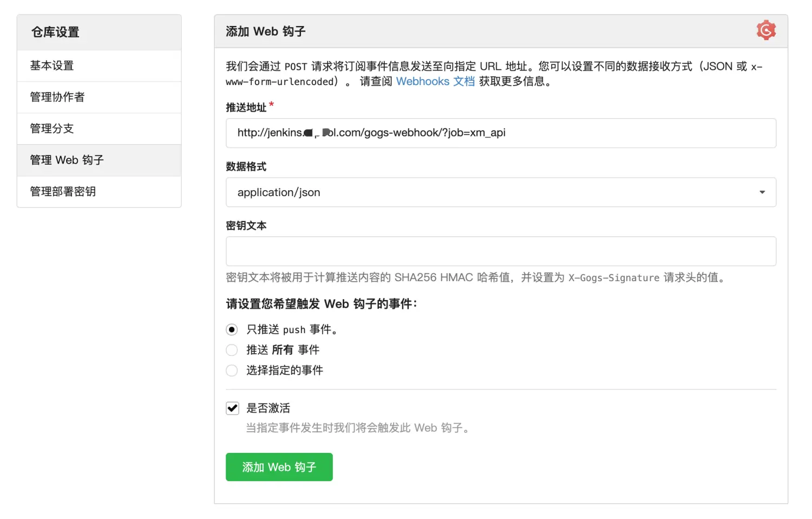Screen dimensions: 812x519
Task: Open 管理部署密钥 in the sidebar
Action: [63, 191]
